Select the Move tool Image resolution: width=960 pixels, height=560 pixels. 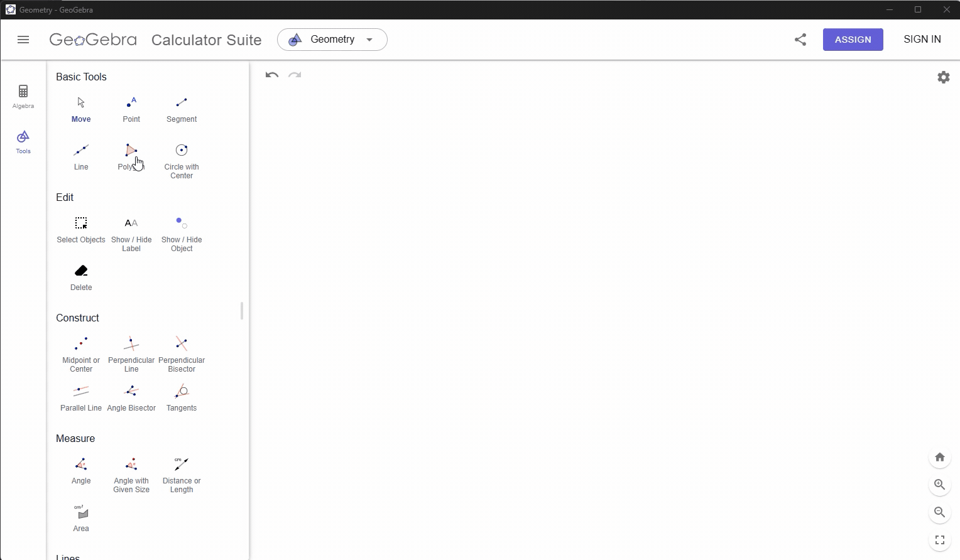point(81,109)
